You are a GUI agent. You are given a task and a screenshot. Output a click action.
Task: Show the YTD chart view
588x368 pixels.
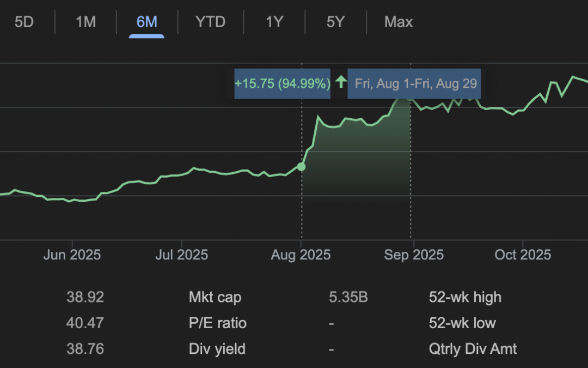point(210,22)
